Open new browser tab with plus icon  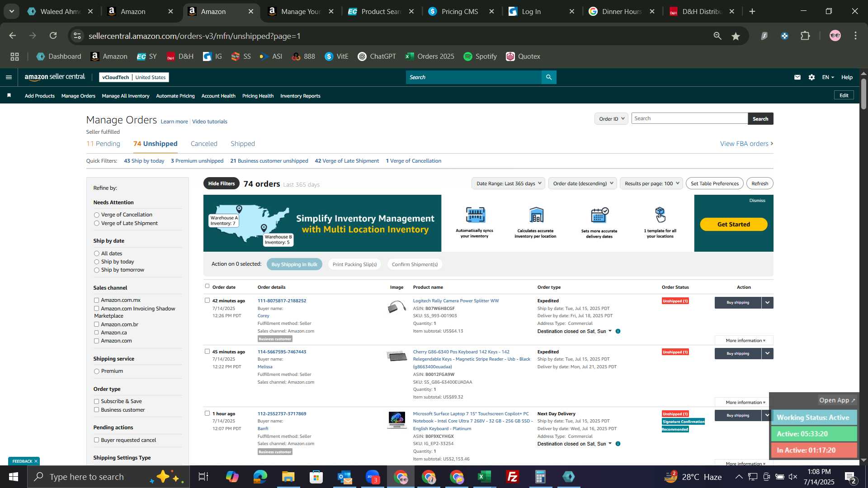(x=752, y=11)
